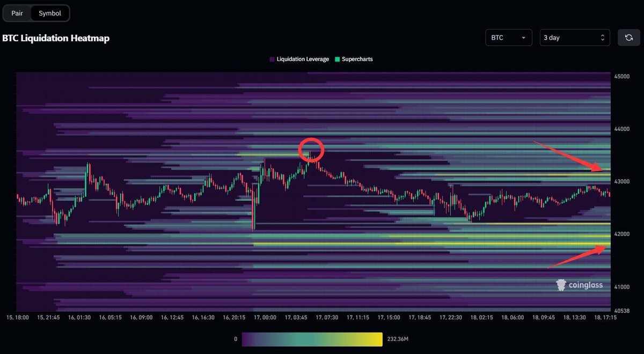The width and height of the screenshot is (644, 354).
Task: Click the Coinglass ghost logo watermark
Action: click(x=561, y=285)
